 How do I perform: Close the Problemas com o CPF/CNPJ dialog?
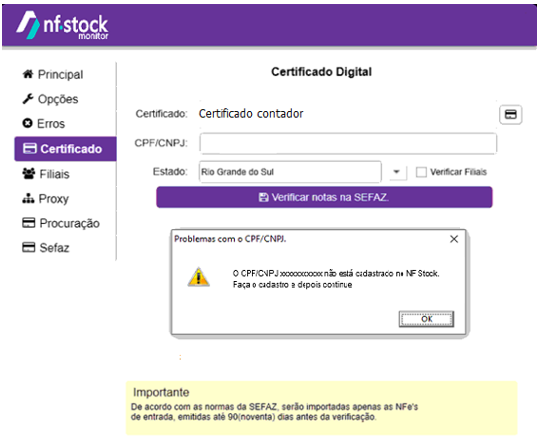point(454,239)
